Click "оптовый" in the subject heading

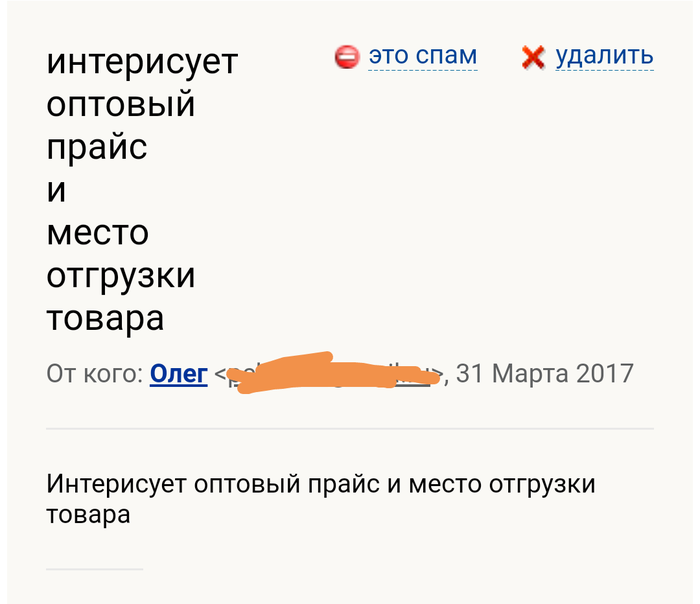120,105
